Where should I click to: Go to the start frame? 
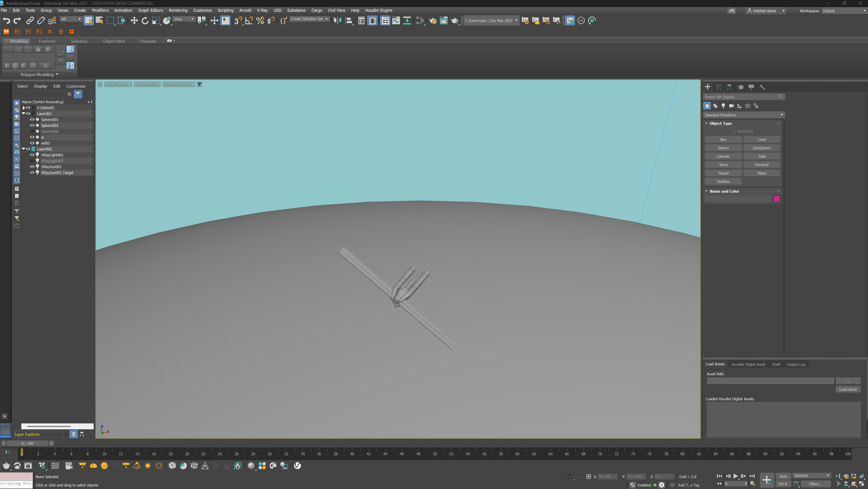(x=719, y=476)
